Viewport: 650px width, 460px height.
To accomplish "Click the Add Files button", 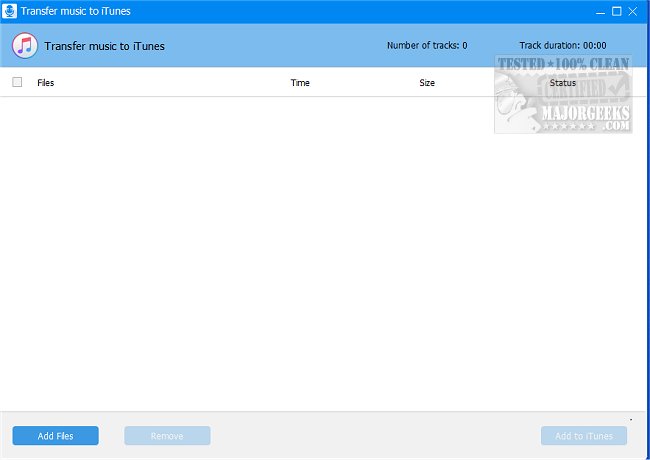I will tap(56, 436).
